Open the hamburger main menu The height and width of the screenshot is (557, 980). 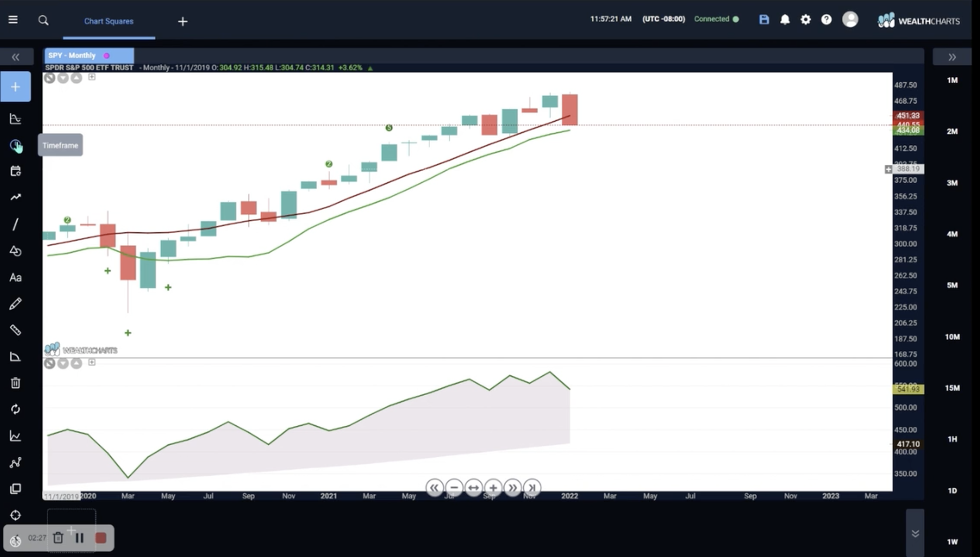point(13,20)
